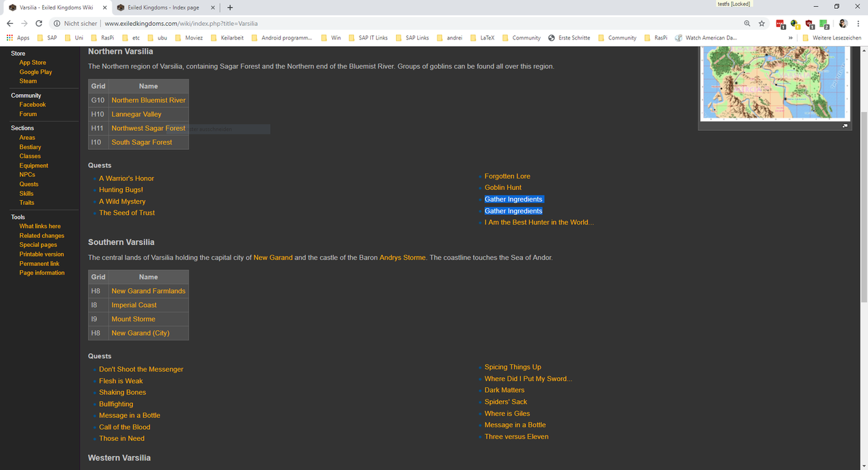Open the green extension icon with badge 2
Image resolution: width=868 pixels, height=470 pixels.
point(824,24)
